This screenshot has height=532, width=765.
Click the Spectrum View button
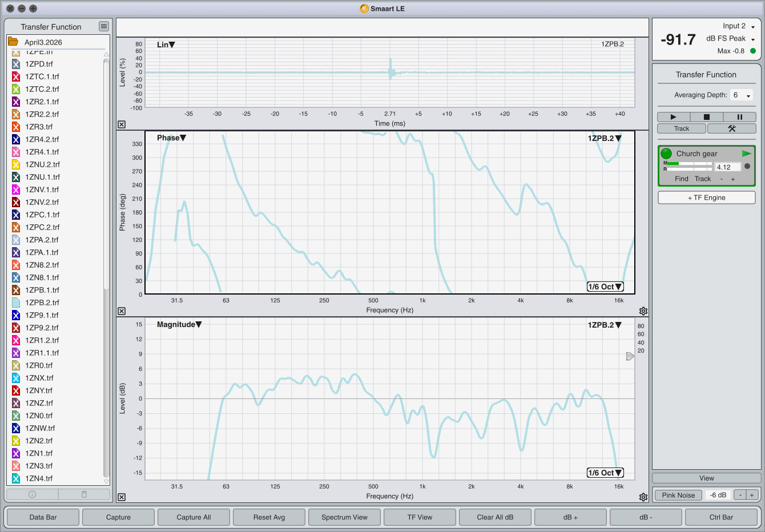click(x=344, y=517)
